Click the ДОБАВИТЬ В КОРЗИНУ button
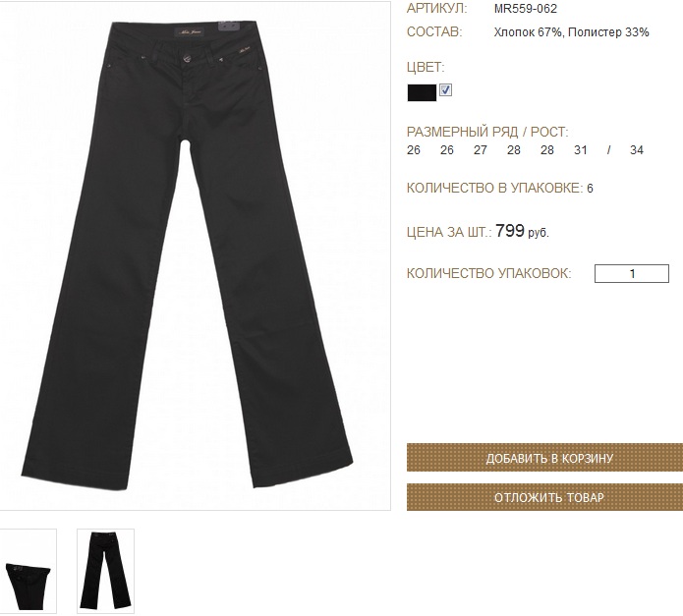The width and height of the screenshot is (683, 616). pos(544,458)
